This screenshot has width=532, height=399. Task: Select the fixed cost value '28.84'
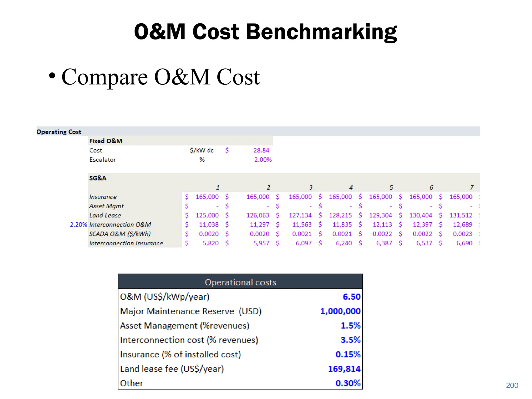[x=261, y=150]
